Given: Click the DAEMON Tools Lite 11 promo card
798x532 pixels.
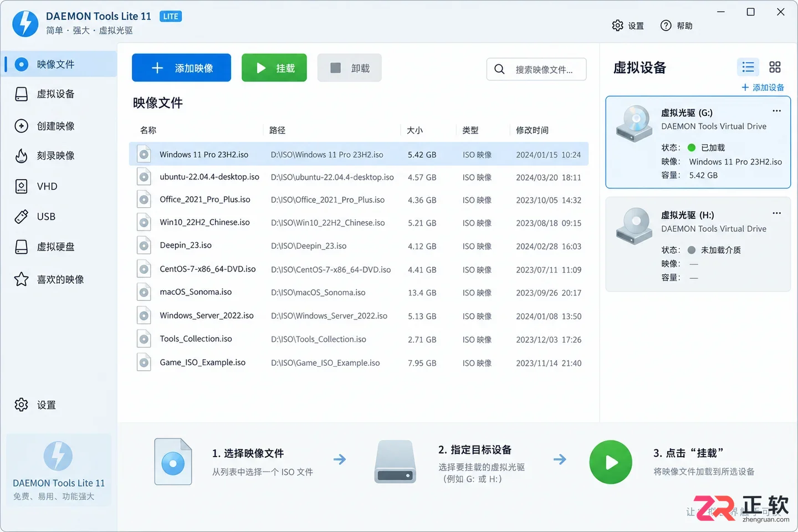Looking at the screenshot, I should click(x=59, y=470).
